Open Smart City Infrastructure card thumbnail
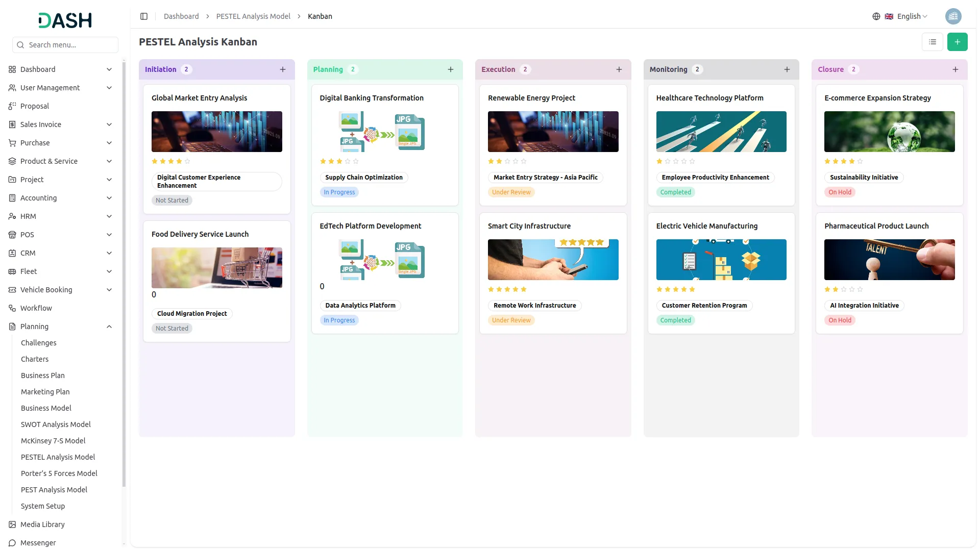 (553, 260)
